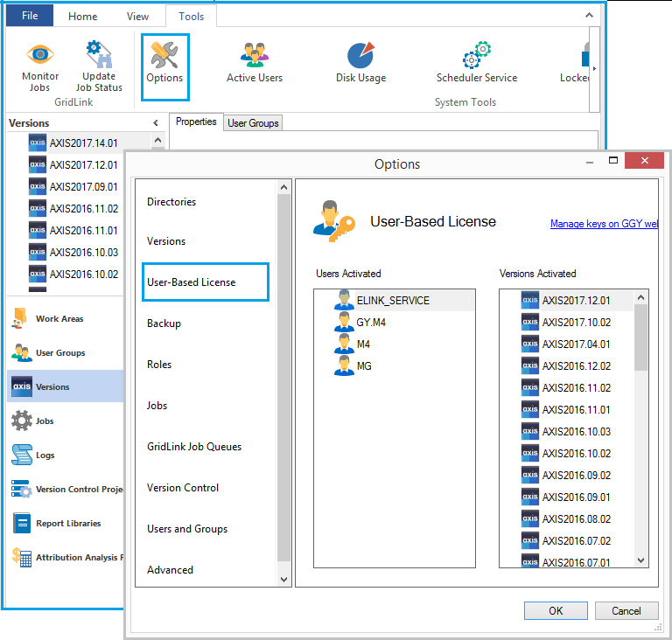Select AXIS2016.10.02 in Versions pane
The image size is (672, 640).
[x=84, y=275]
